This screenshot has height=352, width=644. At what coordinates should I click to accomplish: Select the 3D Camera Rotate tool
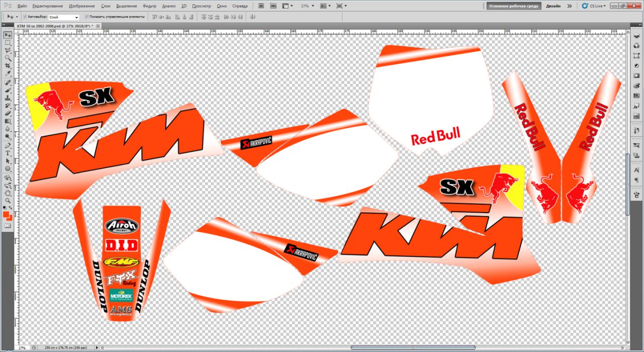[8, 185]
